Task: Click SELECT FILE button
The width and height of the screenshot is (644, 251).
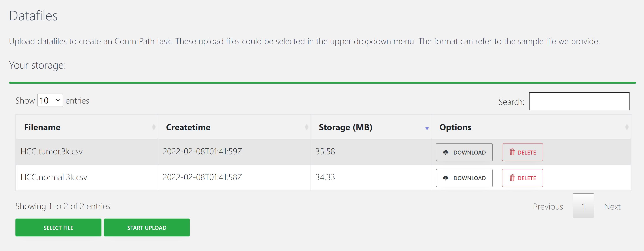Action: tap(58, 227)
